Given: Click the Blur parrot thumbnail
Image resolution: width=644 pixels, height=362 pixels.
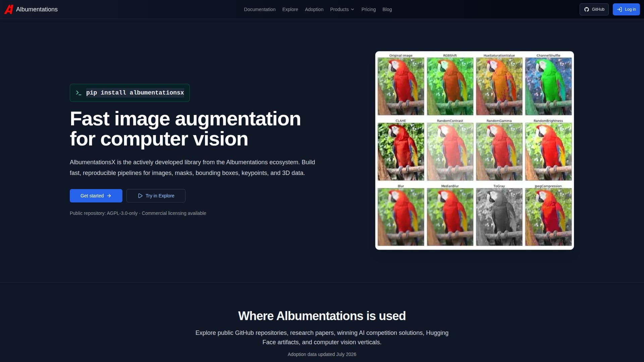Looking at the screenshot, I should [401, 217].
